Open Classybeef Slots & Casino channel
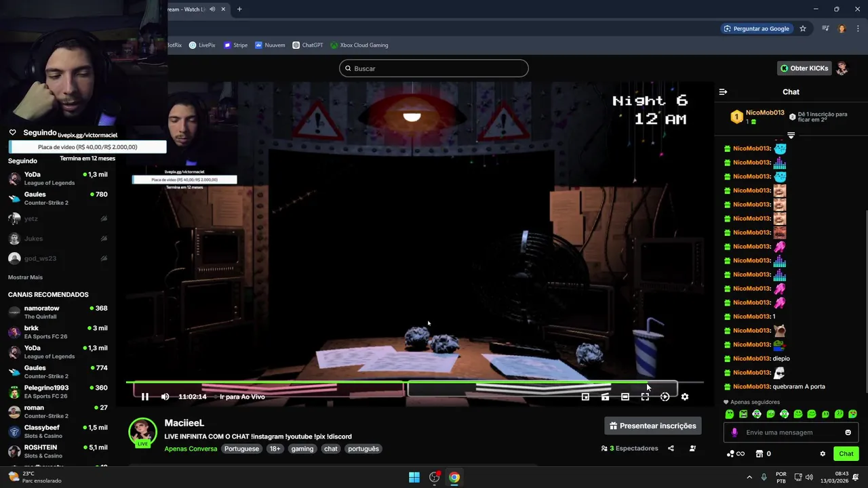 [x=58, y=432]
